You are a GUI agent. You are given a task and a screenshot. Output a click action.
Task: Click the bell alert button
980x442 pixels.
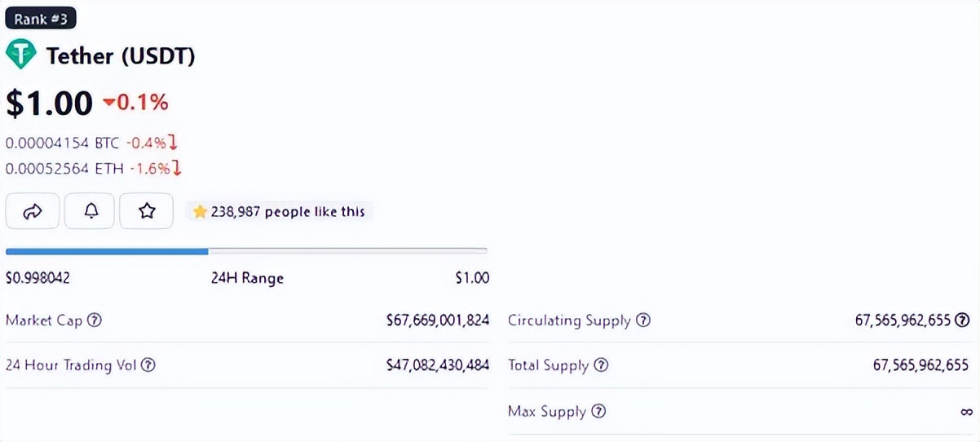[x=91, y=211]
